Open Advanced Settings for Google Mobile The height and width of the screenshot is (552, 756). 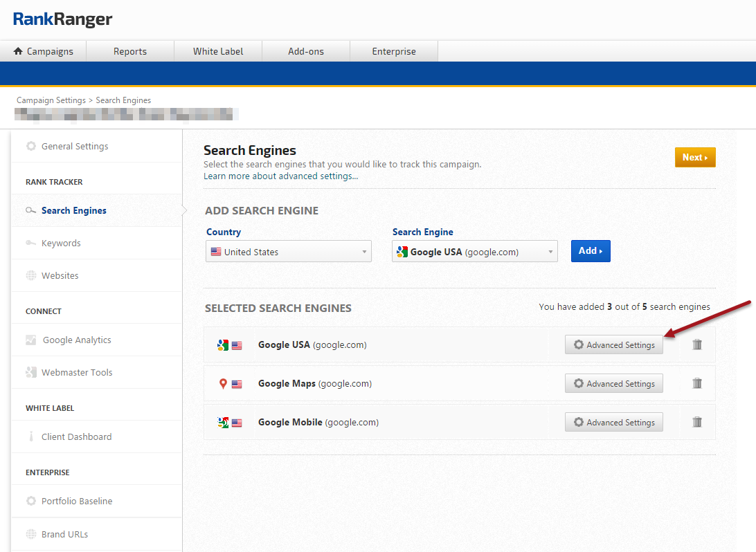pos(613,422)
